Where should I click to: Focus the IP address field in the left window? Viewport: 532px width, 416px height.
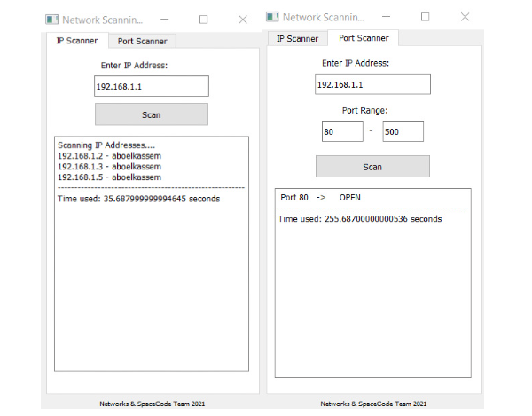[151, 86]
